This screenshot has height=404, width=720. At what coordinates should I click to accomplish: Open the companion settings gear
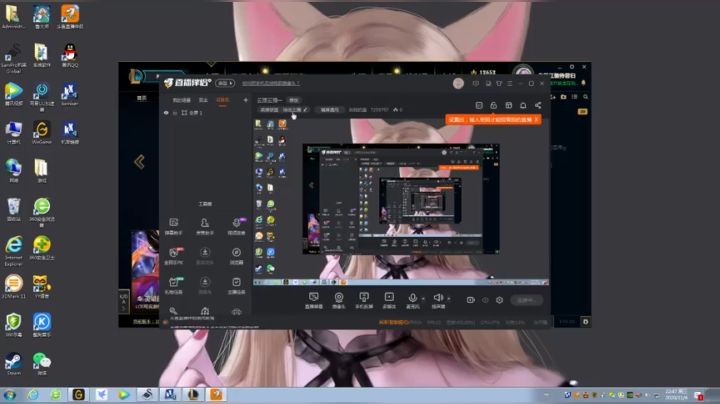[499, 300]
